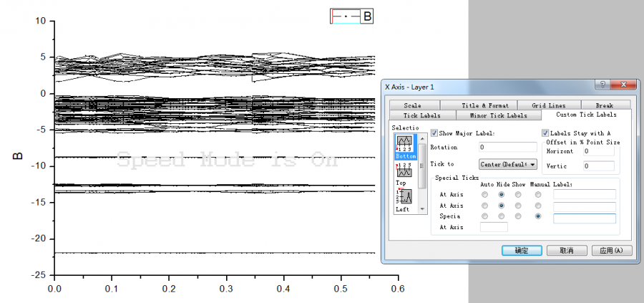Switch to the Grid Lines tab

pyautogui.click(x=548, y=105)
